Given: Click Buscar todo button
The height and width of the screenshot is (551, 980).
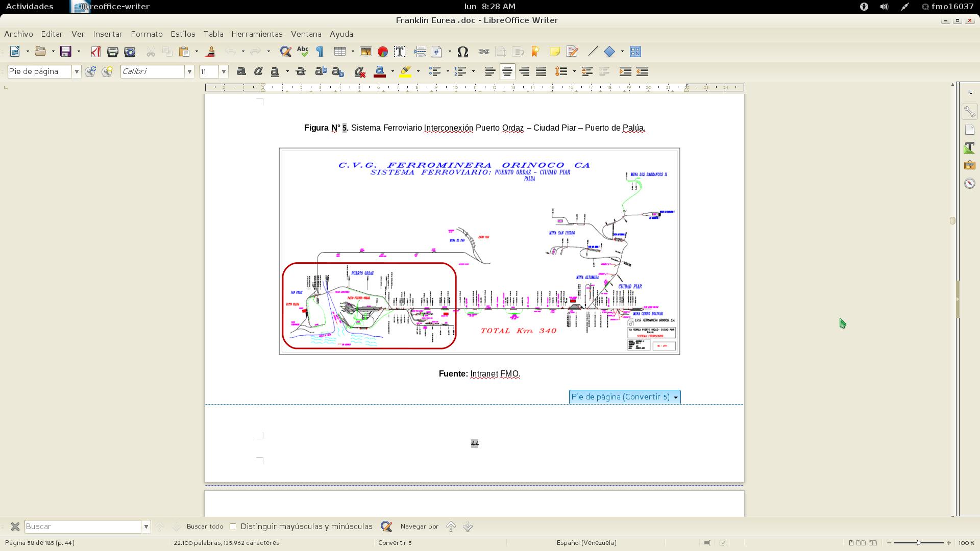Looking at the screenshot, I should (205, 527).
